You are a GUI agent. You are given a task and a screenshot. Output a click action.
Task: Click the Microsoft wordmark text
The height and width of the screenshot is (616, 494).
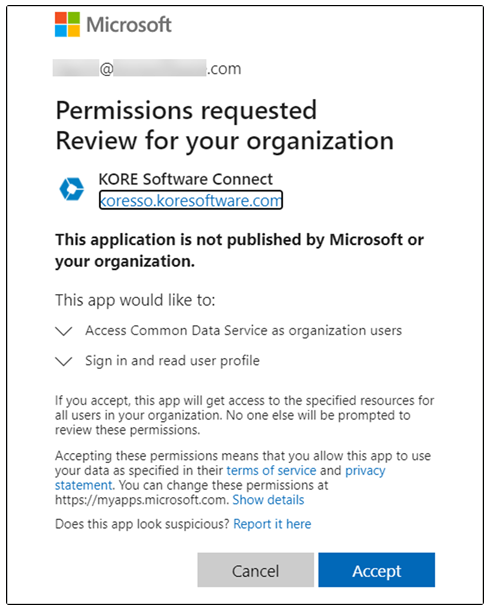pyautogui.click(x=129, y=25)
